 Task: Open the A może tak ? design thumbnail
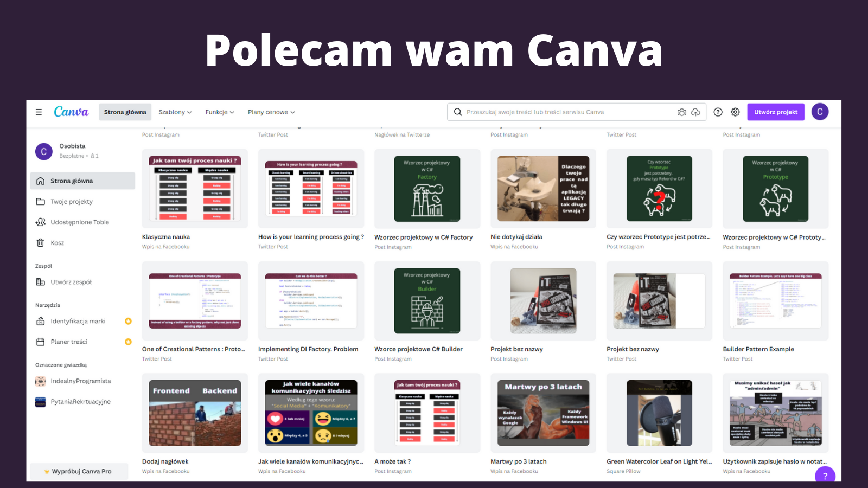click(x=427, y=413)
